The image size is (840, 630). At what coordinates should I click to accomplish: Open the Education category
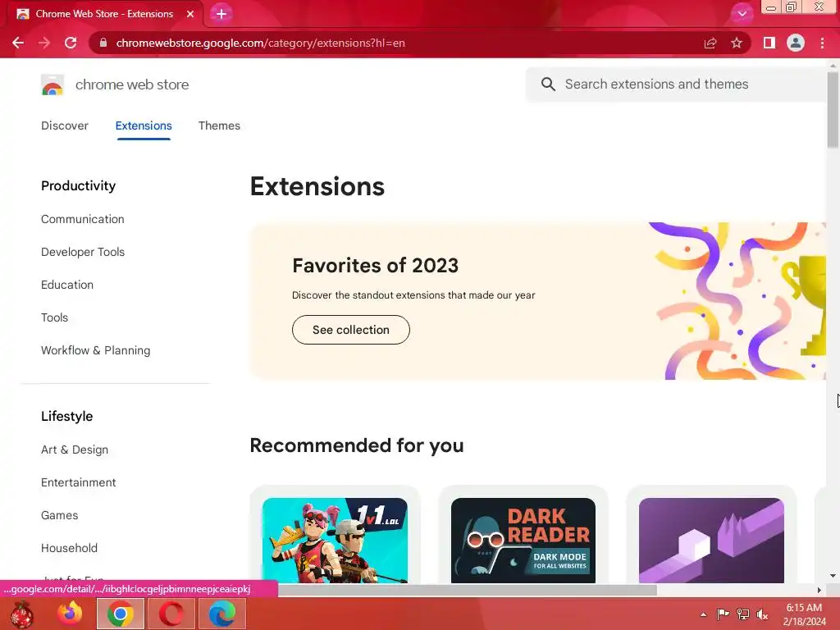[67, 285]
